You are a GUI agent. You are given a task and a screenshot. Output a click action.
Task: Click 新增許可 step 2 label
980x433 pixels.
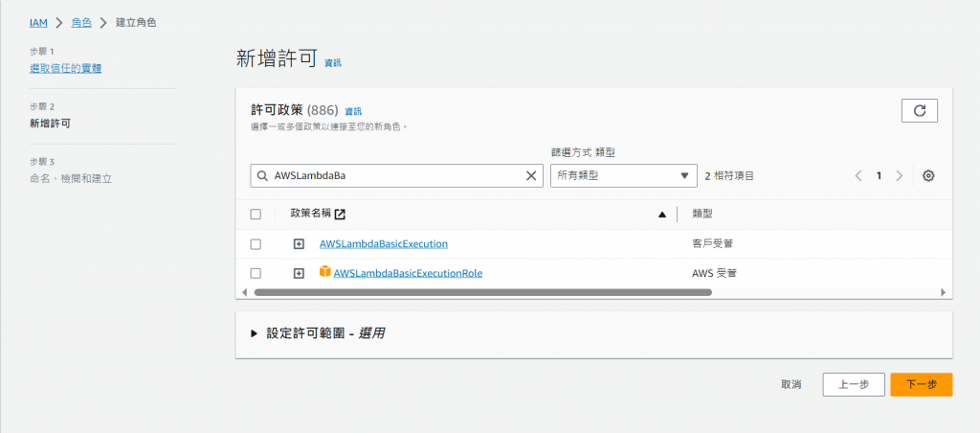click(50, 124)
